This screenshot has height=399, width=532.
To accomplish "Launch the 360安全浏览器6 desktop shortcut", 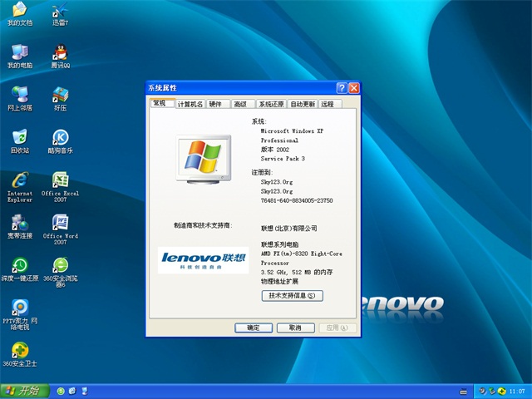I will tap(61, 273).
